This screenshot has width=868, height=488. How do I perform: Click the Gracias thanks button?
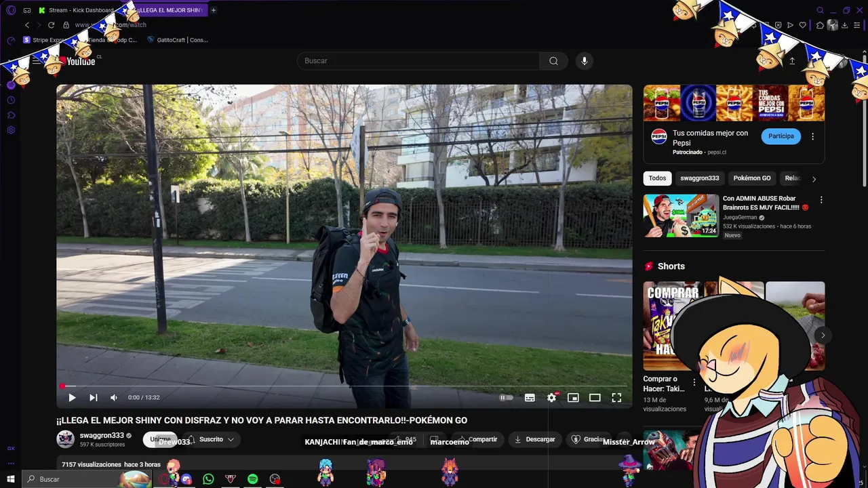(589, 440)
